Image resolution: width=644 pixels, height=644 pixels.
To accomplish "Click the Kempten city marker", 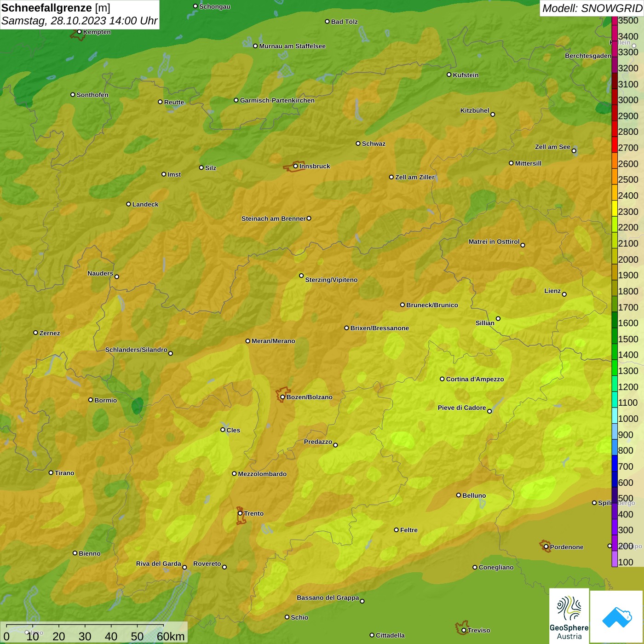I will 79,32.
